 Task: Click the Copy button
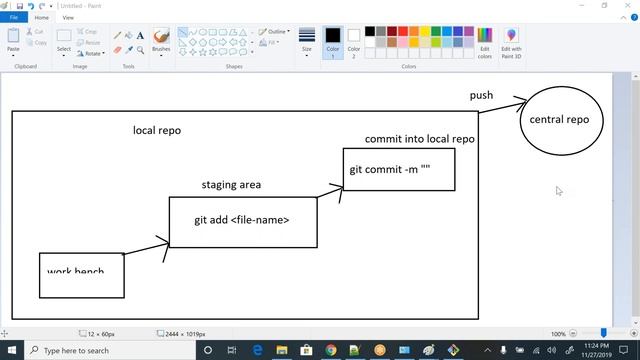pos(36,42)
